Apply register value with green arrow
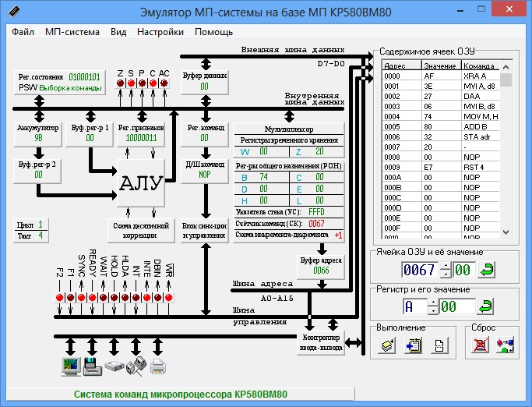532x407 pixels. coord(485,306)
